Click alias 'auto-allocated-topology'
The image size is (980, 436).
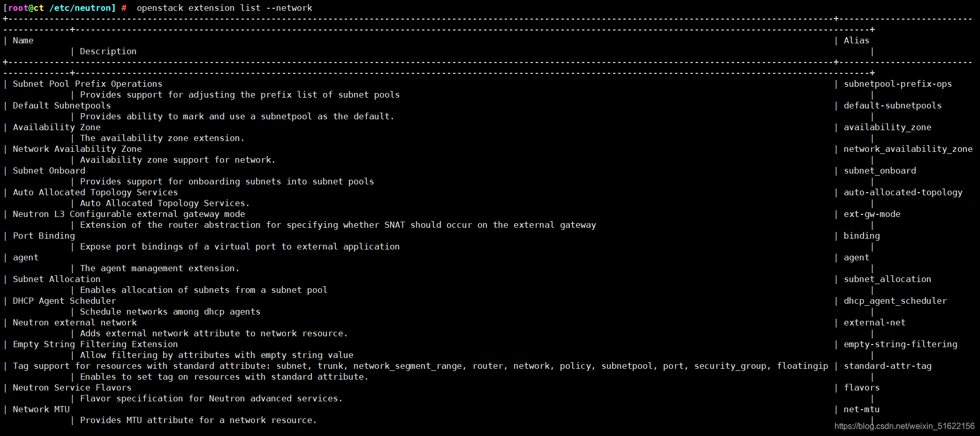coord(903,193)
